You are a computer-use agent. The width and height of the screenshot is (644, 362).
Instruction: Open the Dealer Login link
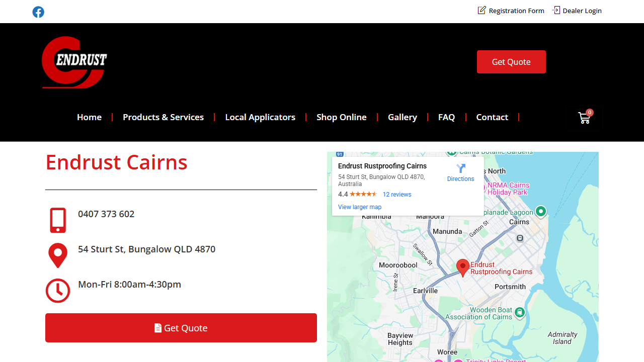point(577,11)
